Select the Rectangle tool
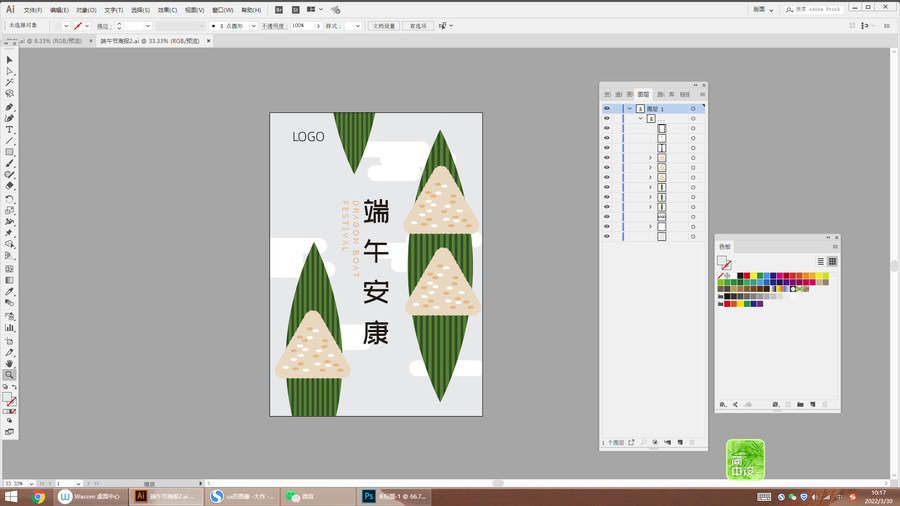900x506 pixels. 9,152
